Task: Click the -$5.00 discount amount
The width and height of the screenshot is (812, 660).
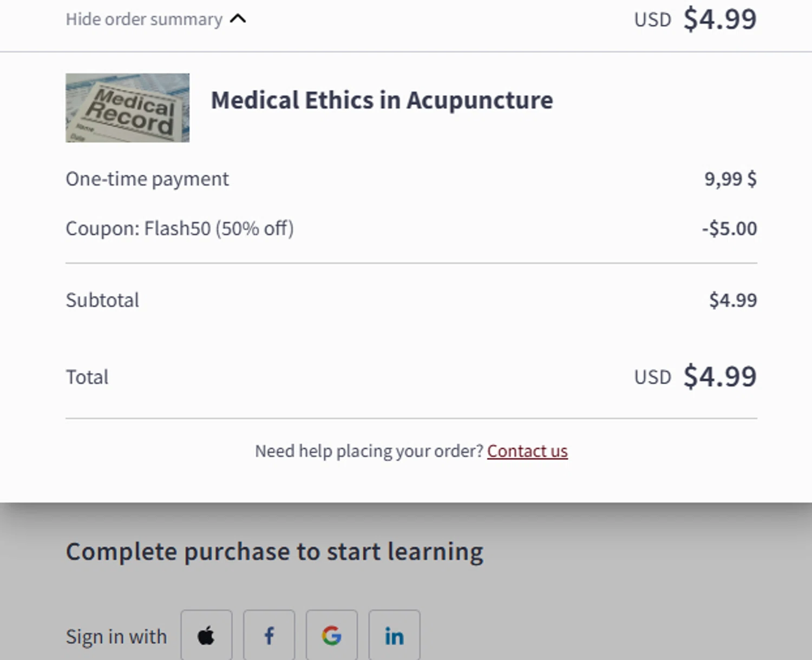Action: (729, 228)
